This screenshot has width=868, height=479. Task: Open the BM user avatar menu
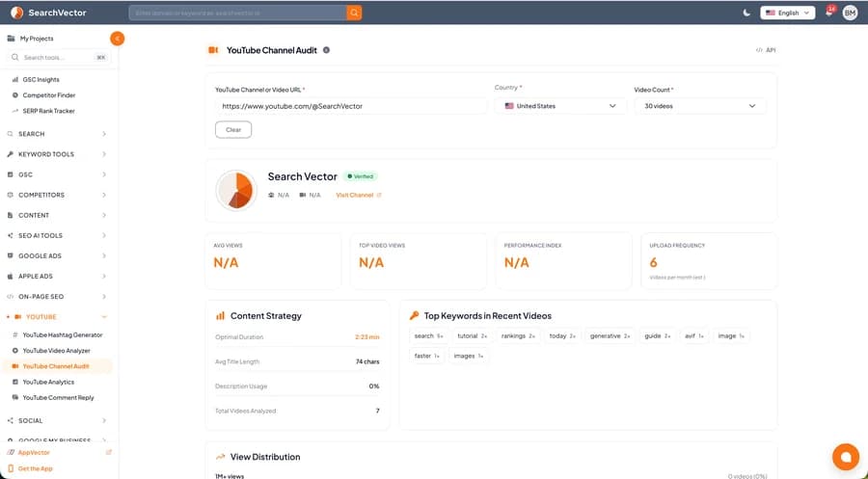(x=850, y=13)
